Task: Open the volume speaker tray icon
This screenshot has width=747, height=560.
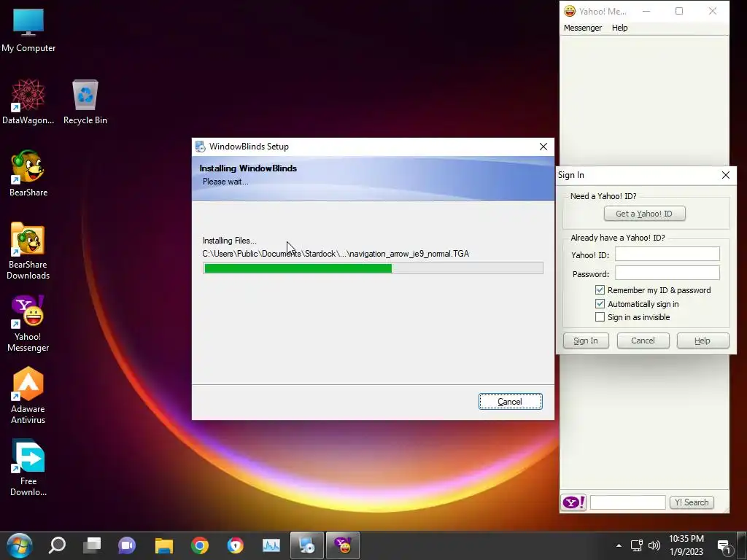Action: [x=654, y=545]
